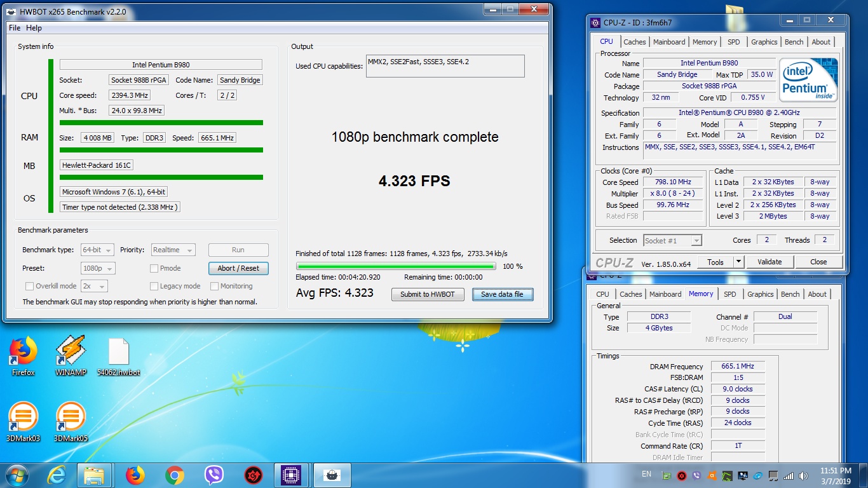Click the CPU-Z ID 3fm6h7 title icon
The image size is (868, 488).
point(595,22)
